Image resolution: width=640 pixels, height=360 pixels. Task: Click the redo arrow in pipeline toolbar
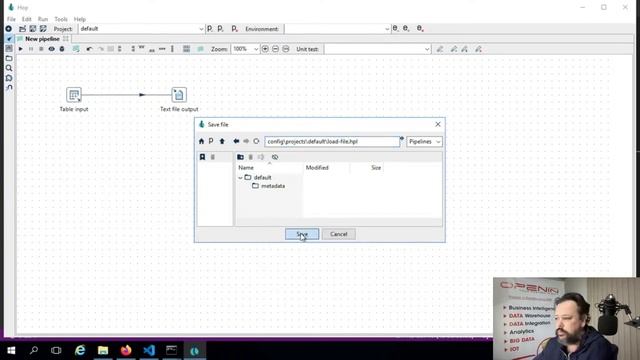click(100, 49)
